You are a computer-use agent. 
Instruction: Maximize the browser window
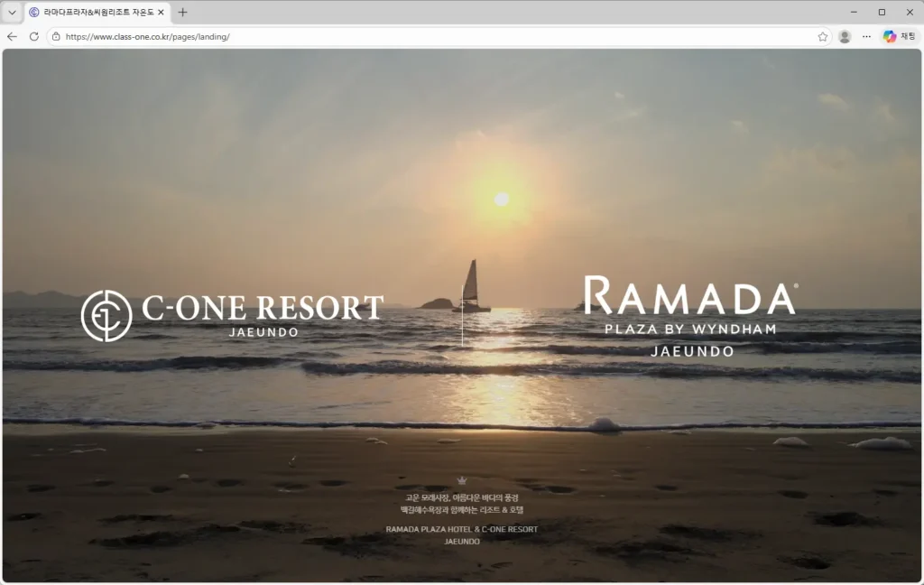(x=882, y=12)
